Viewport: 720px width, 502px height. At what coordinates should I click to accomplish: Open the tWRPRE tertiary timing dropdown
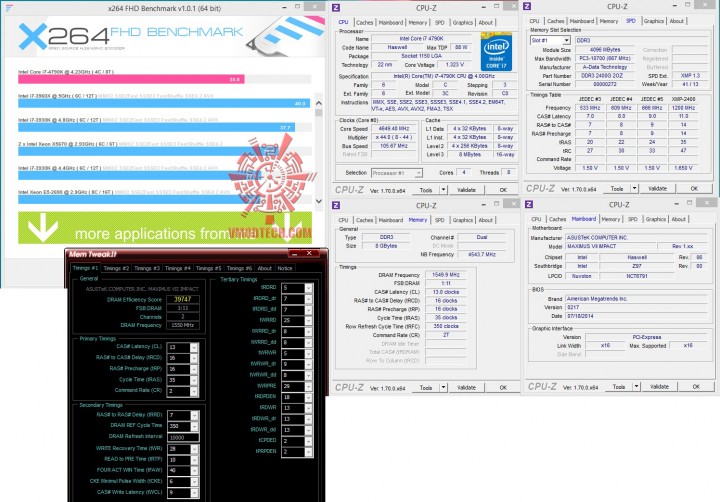tap(309, 386)
